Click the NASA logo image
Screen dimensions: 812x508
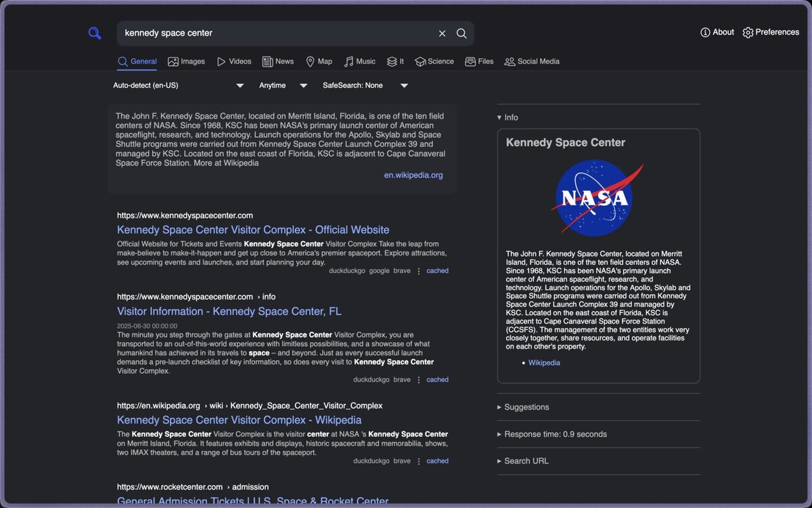(597, 198)
